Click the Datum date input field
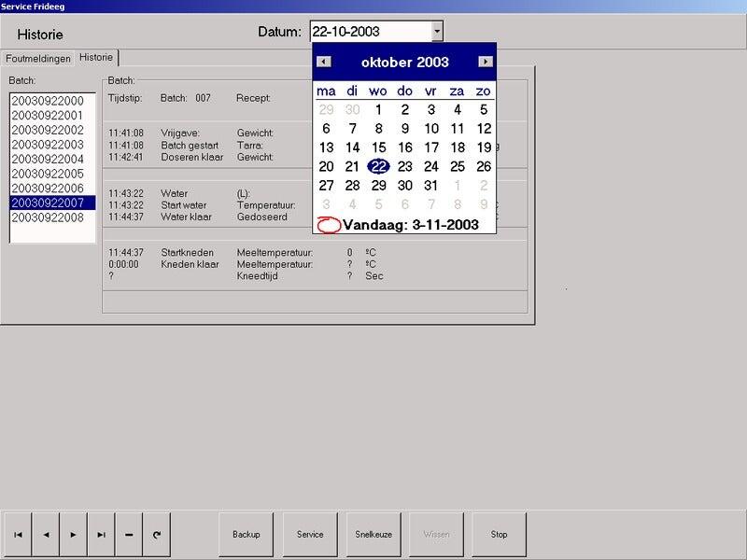This screenshot has height=560, width=747. 370,32
